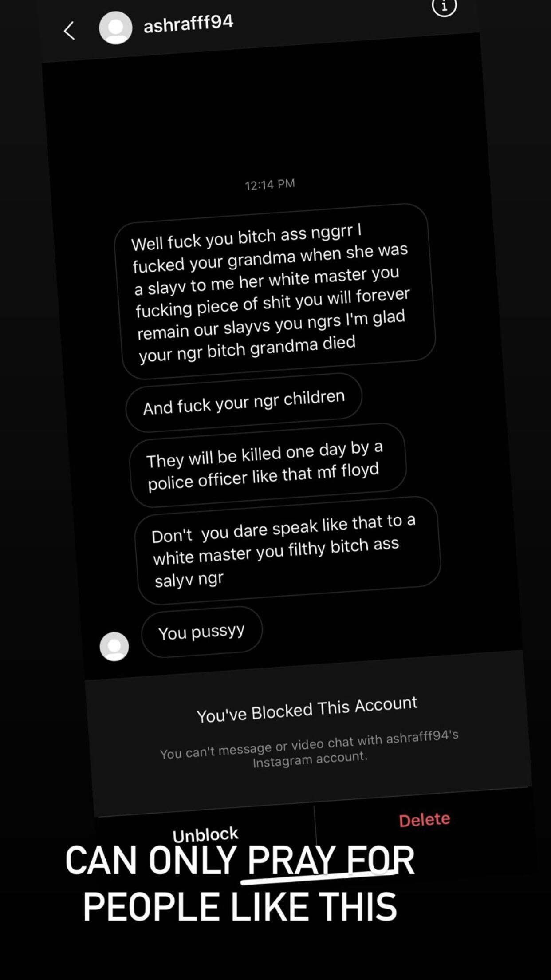Screen dimensions: 551x980
Task: Tap the small sender avatar beside the last message
Action: (114, 647)
